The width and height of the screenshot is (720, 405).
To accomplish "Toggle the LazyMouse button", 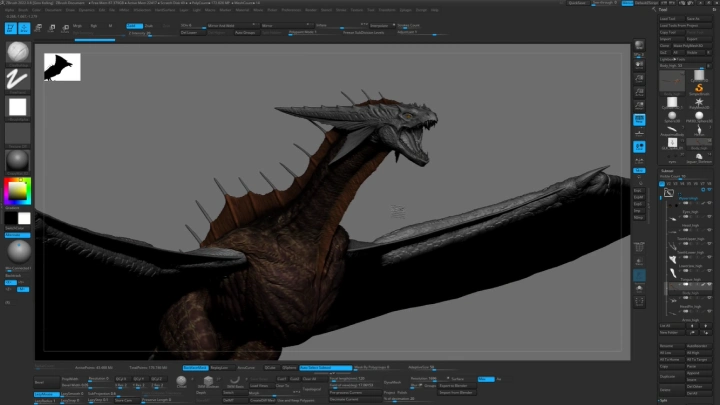I will click(46, 394).
